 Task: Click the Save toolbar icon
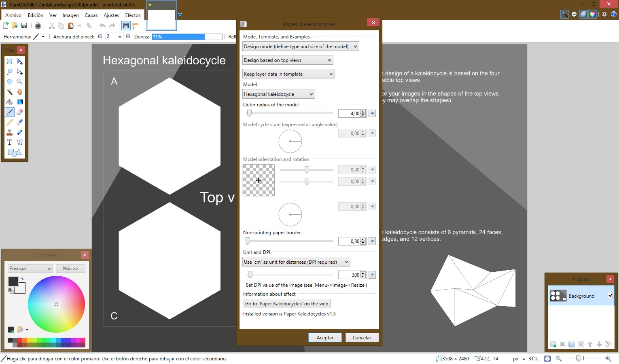[24, 25]
